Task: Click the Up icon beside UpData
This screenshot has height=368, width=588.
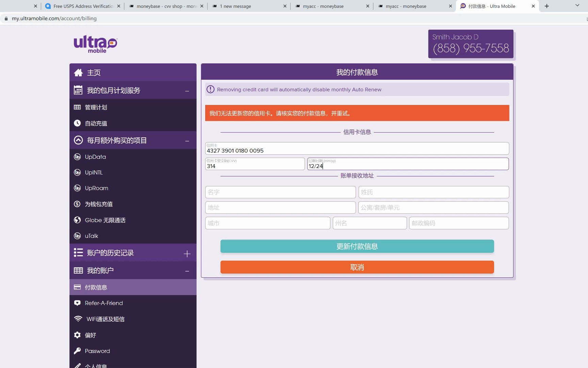Action: click(x=77, y=157)
